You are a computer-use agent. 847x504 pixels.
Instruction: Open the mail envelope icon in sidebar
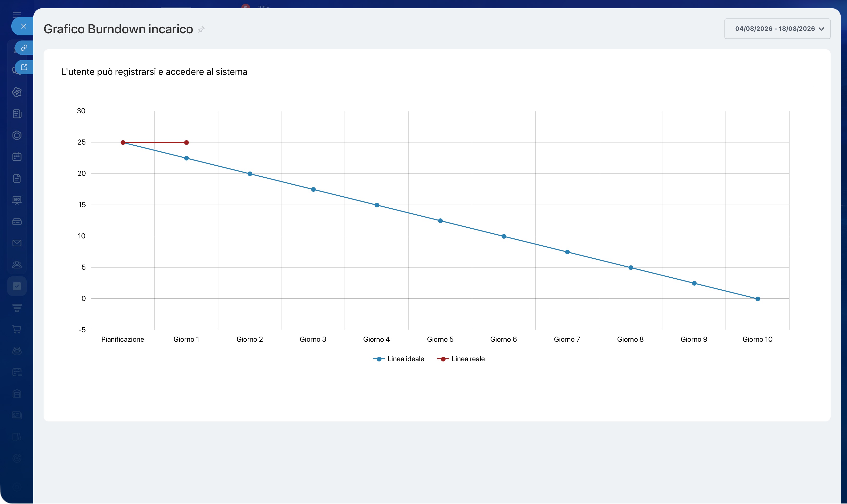pos(17,243)
